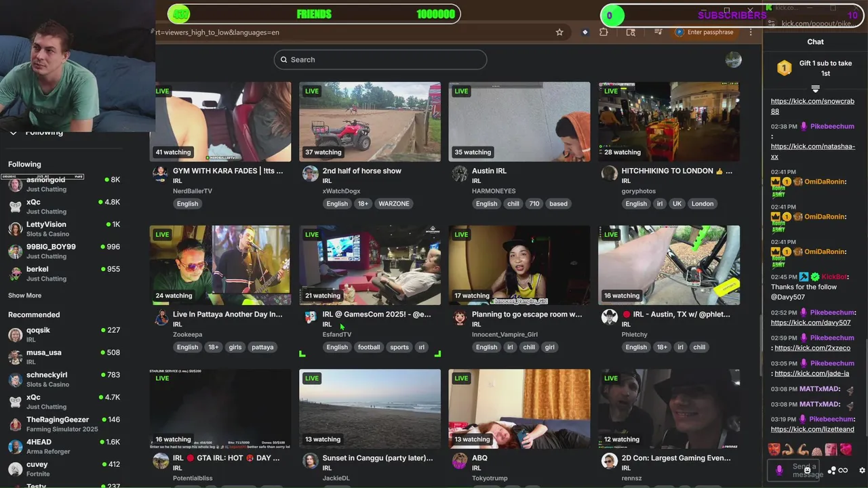Click goryphotos channel name
868x488 pixels.
[639, 191]
